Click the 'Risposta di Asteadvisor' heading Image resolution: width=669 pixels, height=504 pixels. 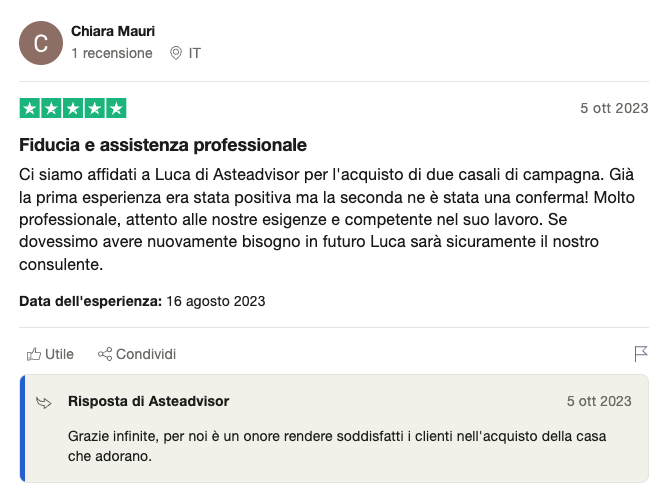(x=148, y=401)
